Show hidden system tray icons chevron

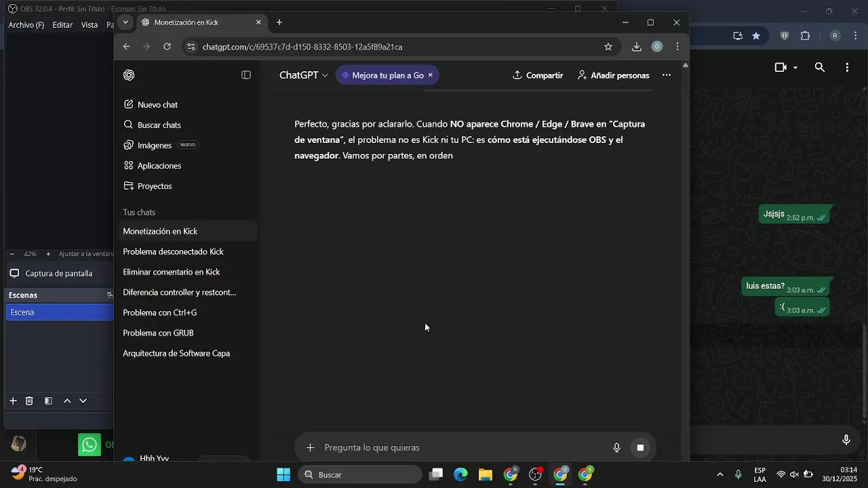(720, 474)
